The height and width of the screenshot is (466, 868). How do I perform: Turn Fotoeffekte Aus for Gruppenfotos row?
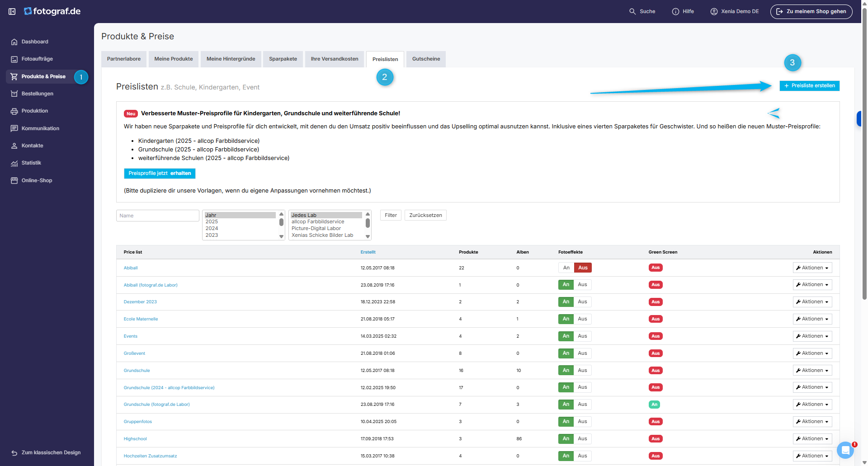(582, 422)
